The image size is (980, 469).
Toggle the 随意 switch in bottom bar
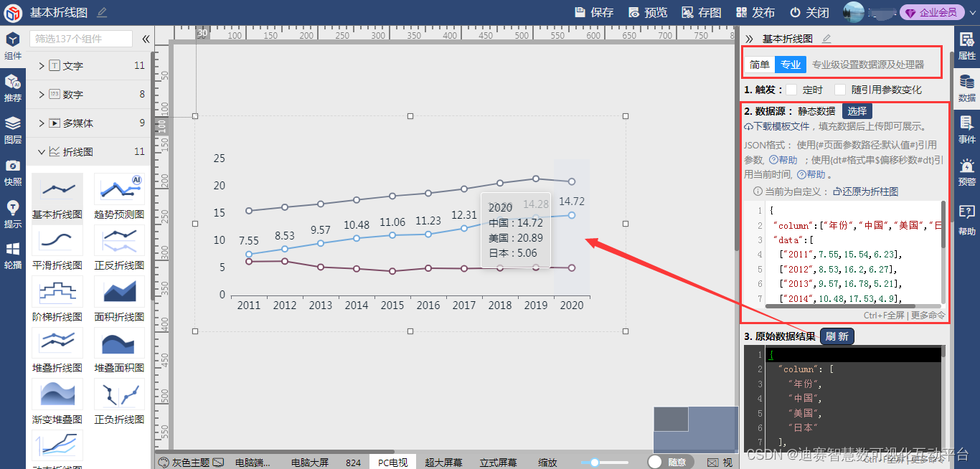pyautogui.click(x=670, y=462)
